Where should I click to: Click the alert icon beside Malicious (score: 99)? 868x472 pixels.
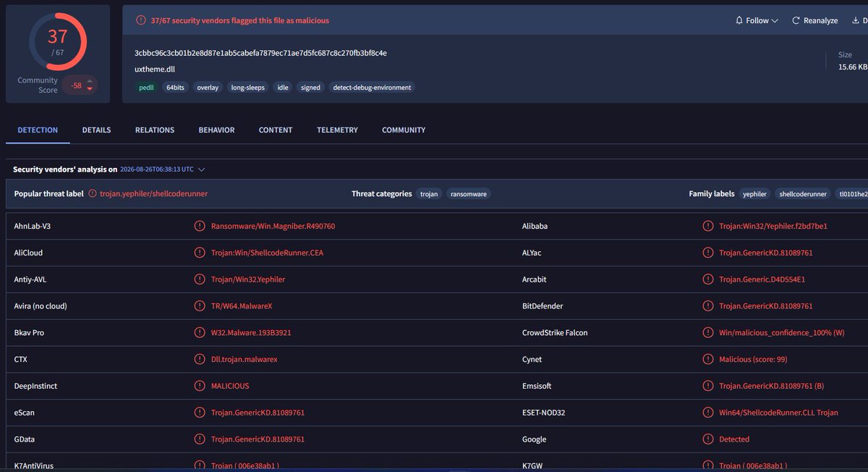[707, 359]
